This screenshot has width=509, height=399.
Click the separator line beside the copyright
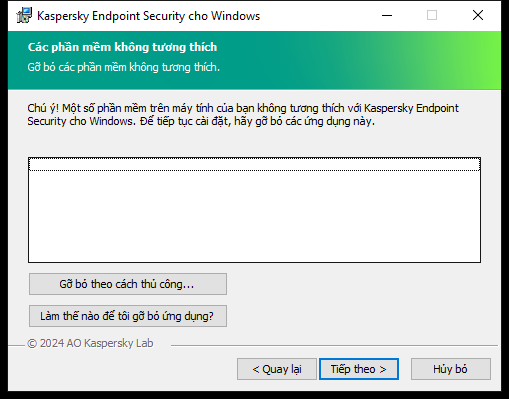(x=334, y=345)
